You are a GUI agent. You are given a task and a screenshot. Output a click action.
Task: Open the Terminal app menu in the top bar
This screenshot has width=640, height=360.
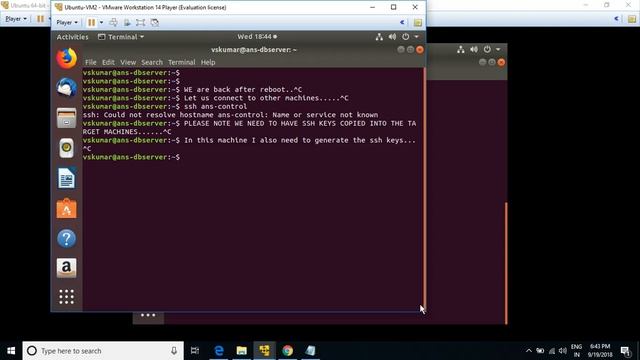[121, 37]
